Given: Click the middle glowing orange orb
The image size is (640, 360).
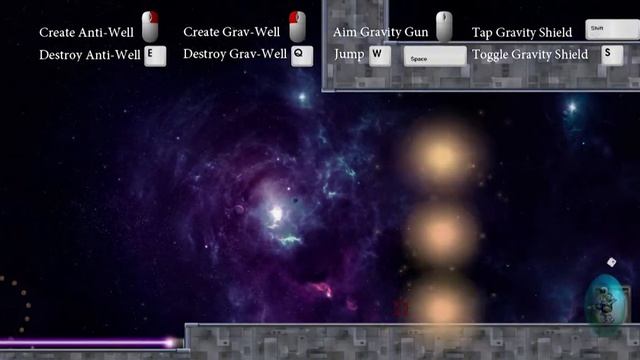Looking at the screenshot, I should click(441, 233).
